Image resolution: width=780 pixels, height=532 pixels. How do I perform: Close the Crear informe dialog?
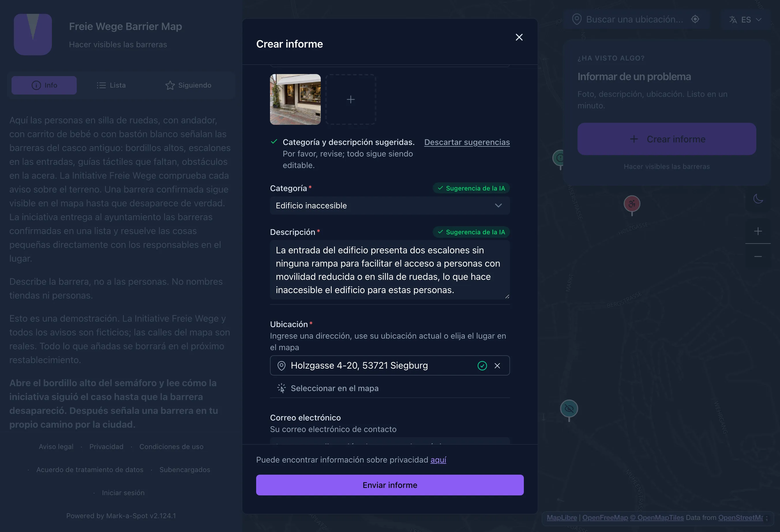pos(519,37)
